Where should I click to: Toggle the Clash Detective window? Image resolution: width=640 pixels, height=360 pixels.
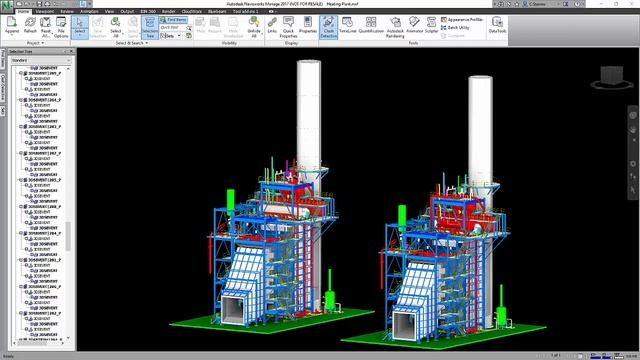click(x=329, y=27)
